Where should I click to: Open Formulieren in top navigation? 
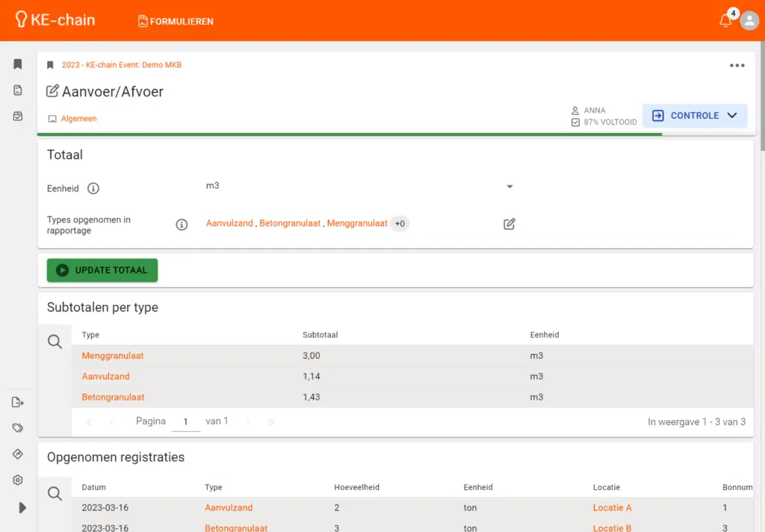pos(176,21)
